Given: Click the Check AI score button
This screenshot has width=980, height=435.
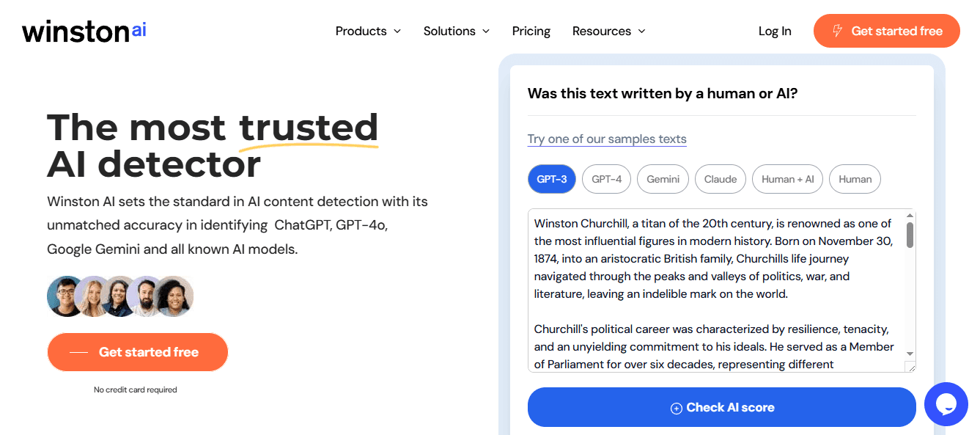Looking at the screenshot, I should click(722, 407).
